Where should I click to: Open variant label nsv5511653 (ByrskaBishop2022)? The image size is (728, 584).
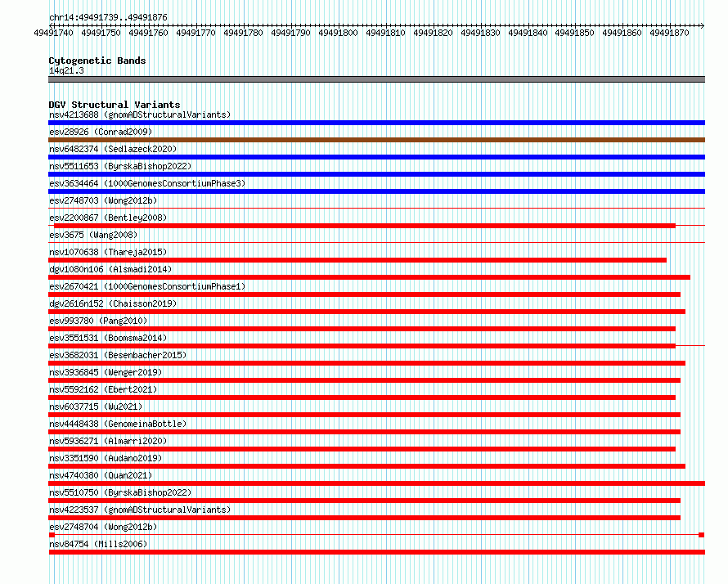coord(120,166)
